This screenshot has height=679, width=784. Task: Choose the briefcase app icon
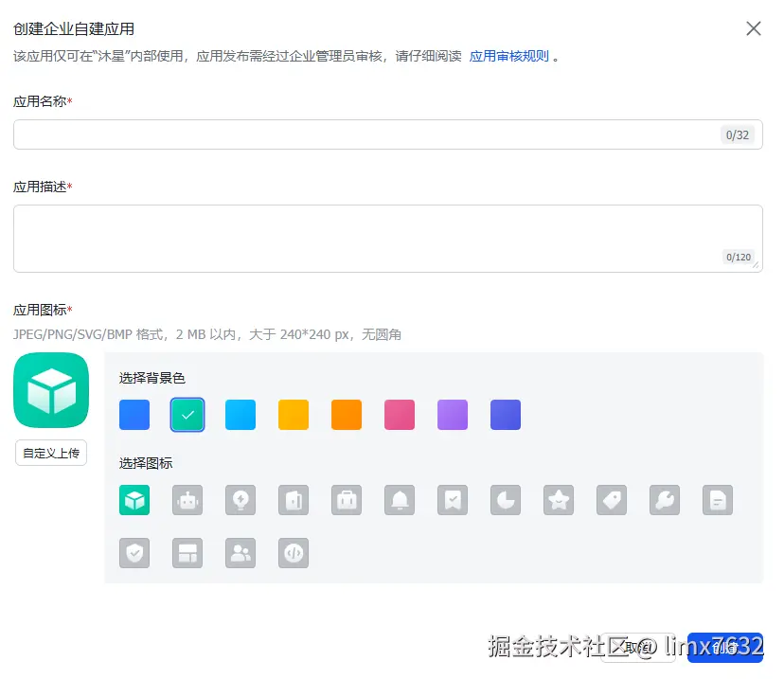(347, 499)
